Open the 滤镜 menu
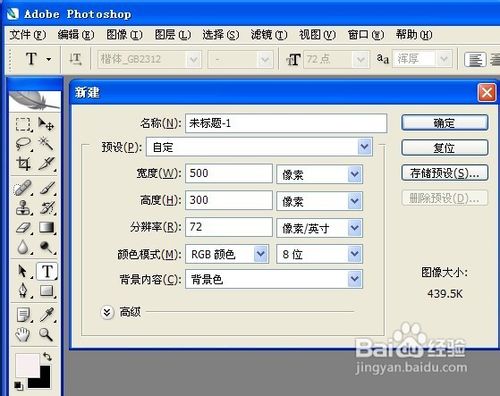Viewport: 500px width, 396px height. (x=269, y=35)
